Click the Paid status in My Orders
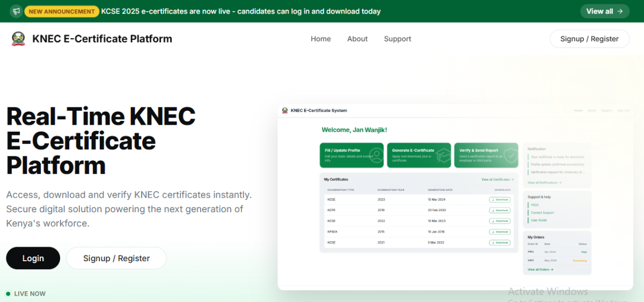Image resolution: width=644 pixels, height=302 pixels. pyautogui.click(x=584, y=251)
